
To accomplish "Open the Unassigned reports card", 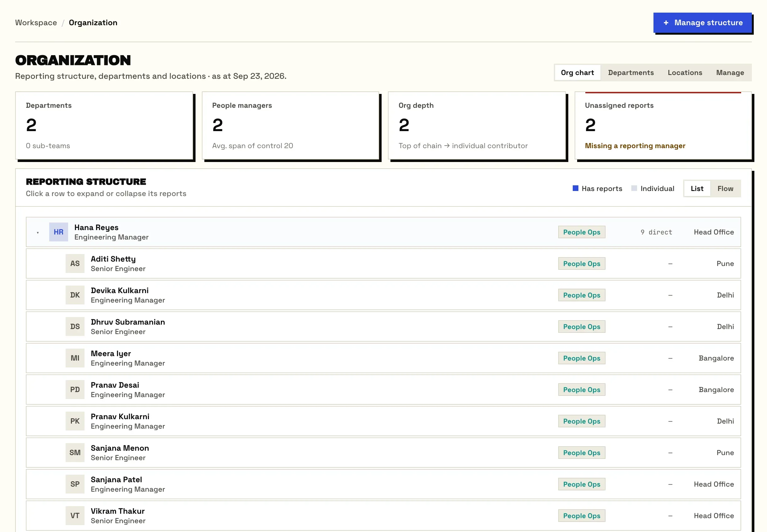I will click(x=663, y=126).
